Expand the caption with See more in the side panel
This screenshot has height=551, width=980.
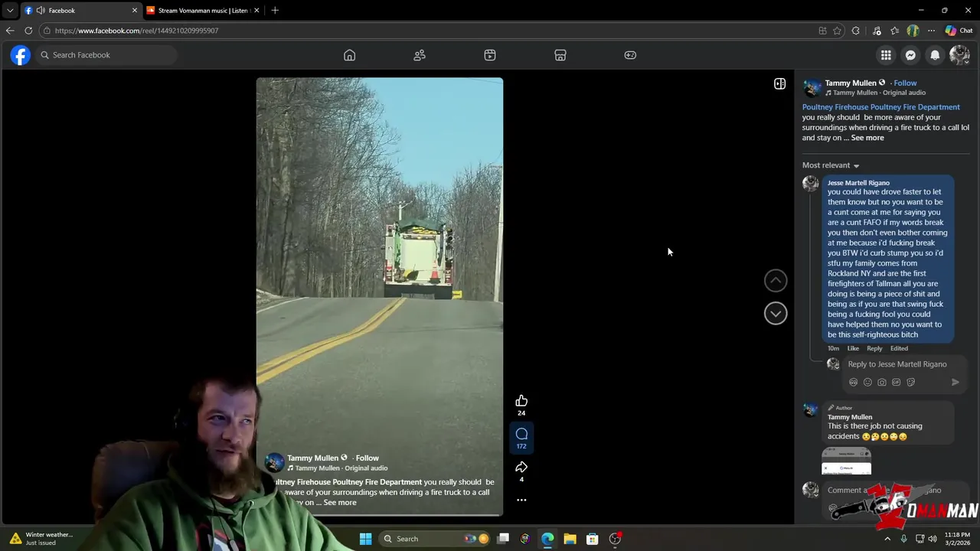(867, 138)
